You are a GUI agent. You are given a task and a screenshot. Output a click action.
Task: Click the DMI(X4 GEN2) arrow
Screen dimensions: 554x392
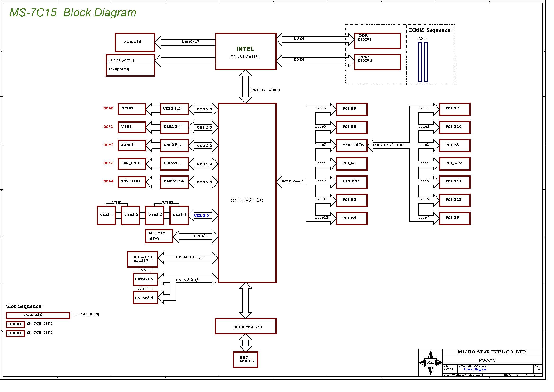[245, 87]
